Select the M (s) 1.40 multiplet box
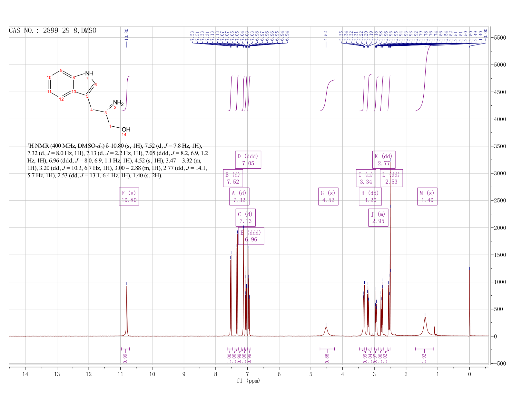 click(427, 197)
